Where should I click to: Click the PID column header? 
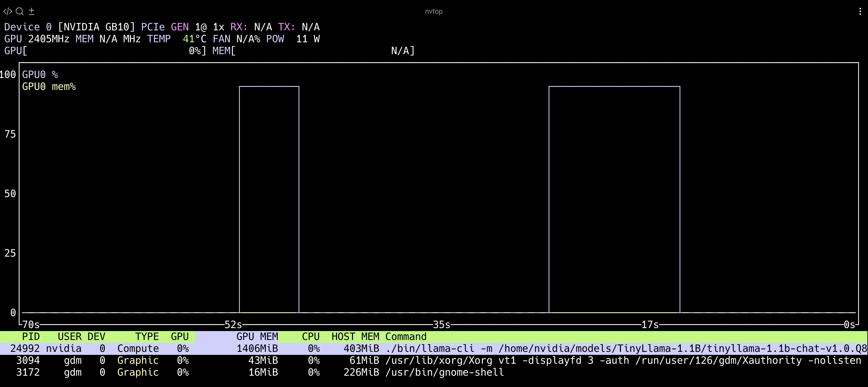[x=31, y=336]
